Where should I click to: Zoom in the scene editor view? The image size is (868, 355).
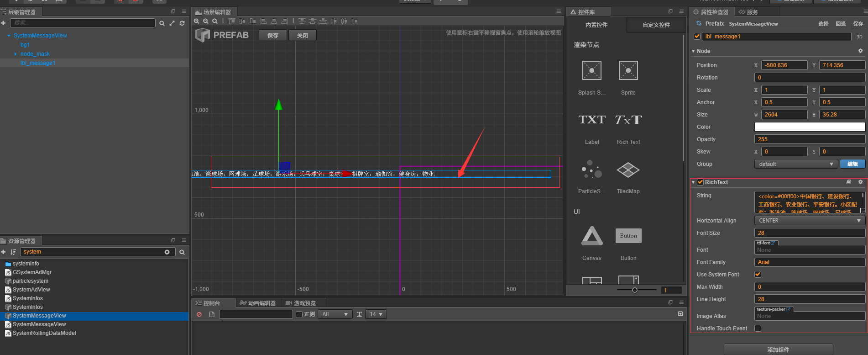tap(197, 21)
